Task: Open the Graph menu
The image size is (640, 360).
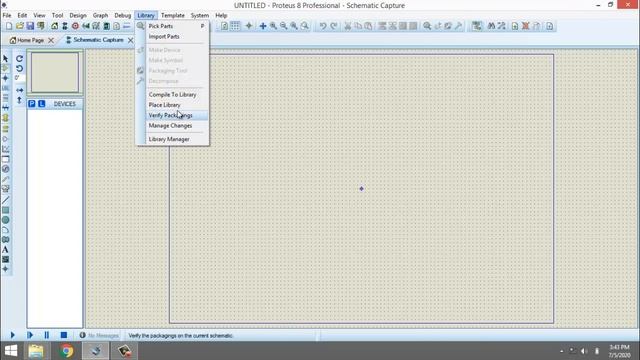Action: [100, 15]
